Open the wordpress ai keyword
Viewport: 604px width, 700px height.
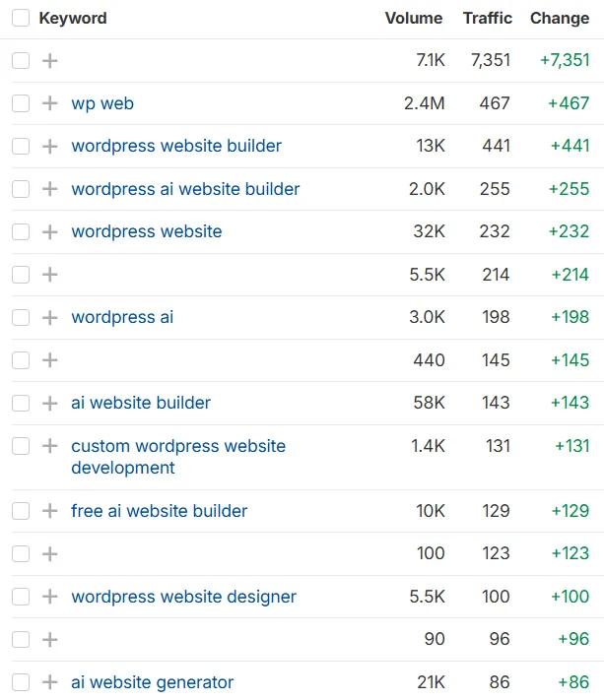(122, 317)
